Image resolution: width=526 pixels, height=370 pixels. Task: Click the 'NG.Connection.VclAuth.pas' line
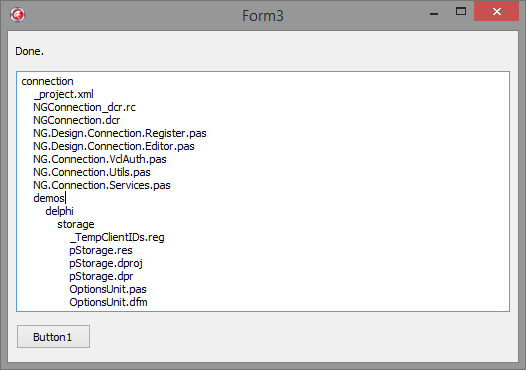tap(100, 159)
